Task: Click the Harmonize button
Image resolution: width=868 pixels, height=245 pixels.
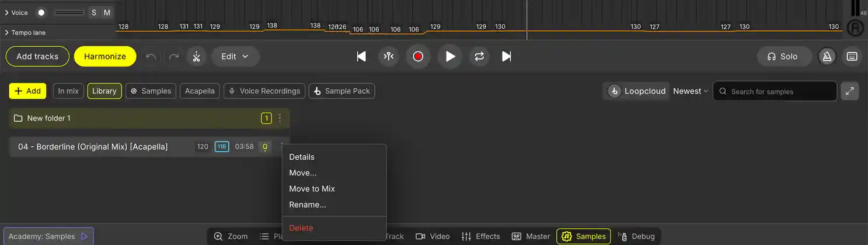Action: click(105, 57)
